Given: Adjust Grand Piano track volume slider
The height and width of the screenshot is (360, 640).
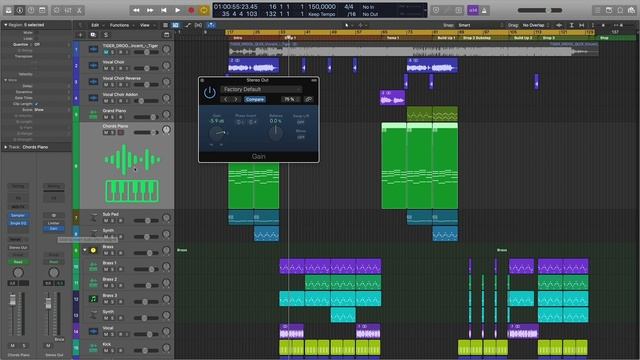Looking at the screenshot, I should (x=146, y=117).
